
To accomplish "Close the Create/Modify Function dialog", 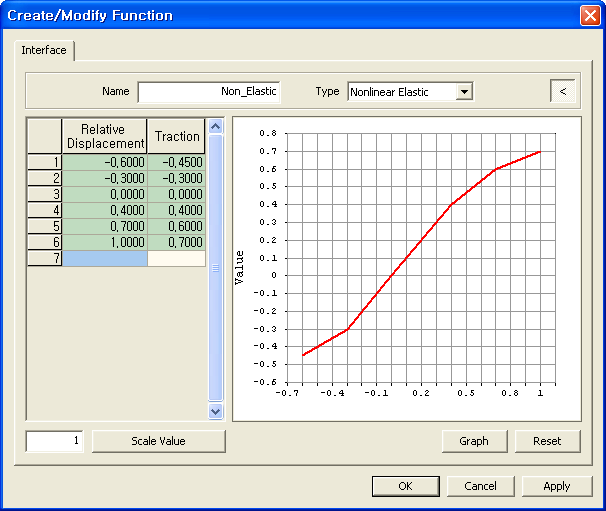I will pyautogui.click(x=590, y=16).
